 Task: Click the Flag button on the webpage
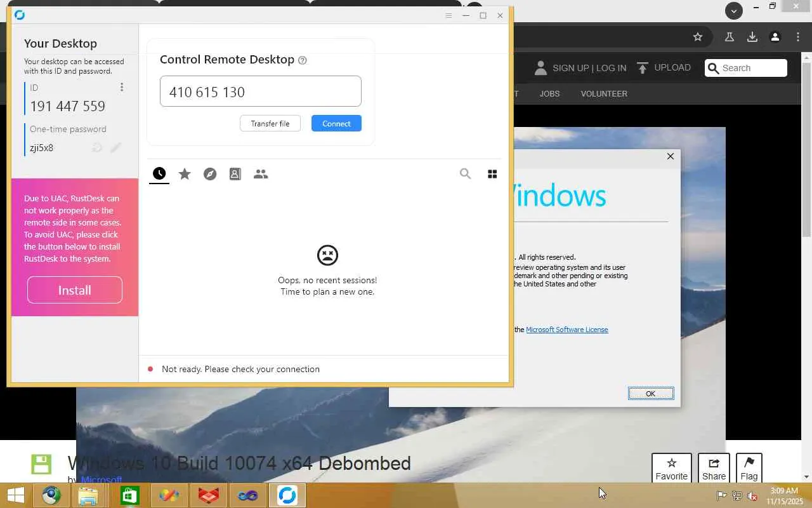pyautogui.click(x=749, y=468)
